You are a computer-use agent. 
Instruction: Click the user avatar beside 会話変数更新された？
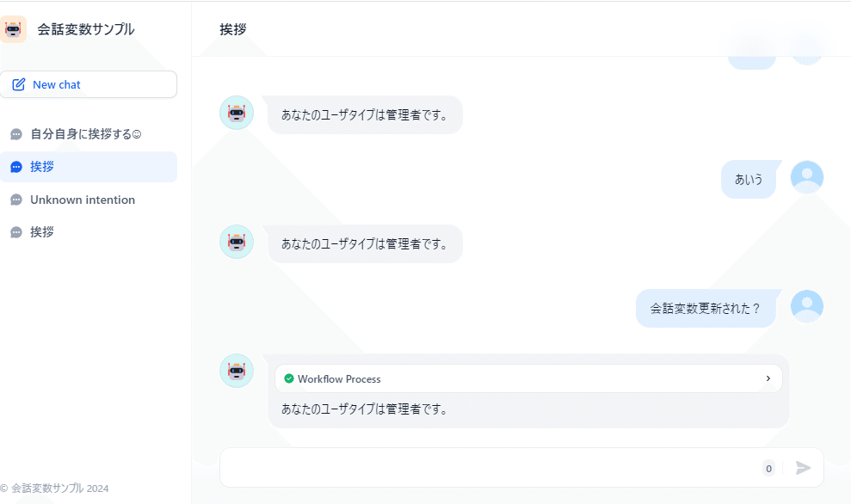(807, 306)
